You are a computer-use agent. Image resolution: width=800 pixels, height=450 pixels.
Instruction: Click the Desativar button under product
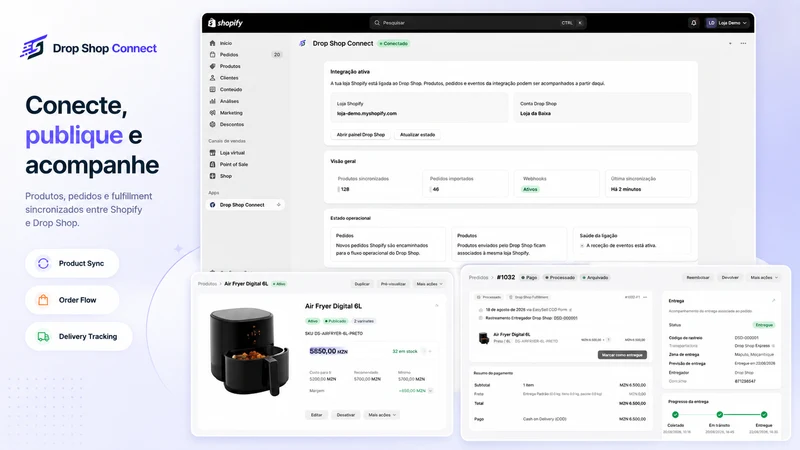(x=345, y=415)
